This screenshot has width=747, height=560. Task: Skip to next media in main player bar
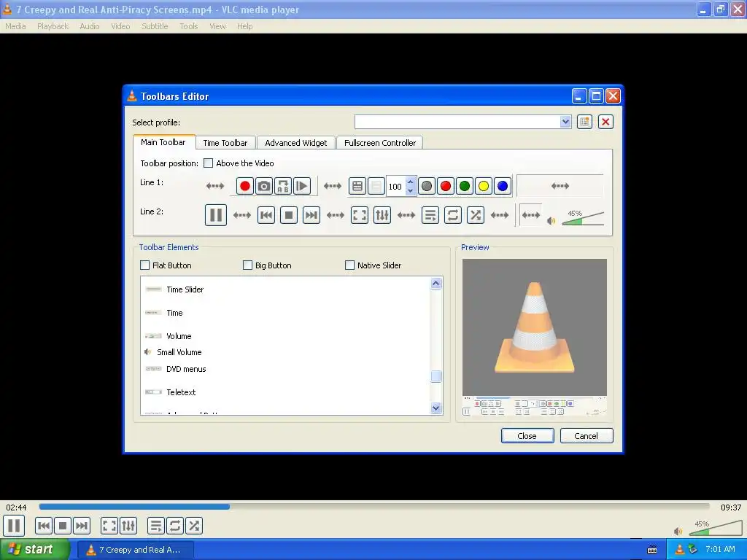click(82, 526)
